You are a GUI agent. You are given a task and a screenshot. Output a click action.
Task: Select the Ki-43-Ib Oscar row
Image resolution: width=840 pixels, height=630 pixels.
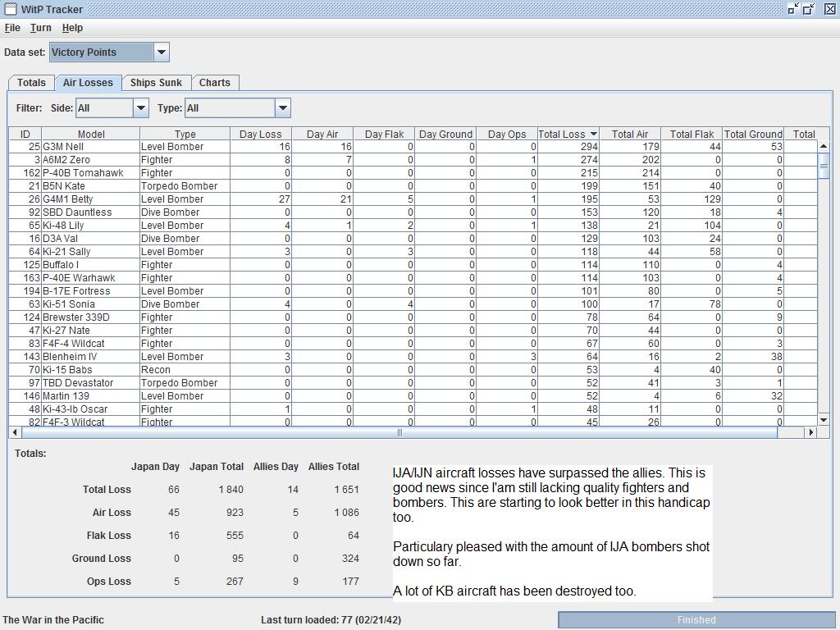point(413,409)
